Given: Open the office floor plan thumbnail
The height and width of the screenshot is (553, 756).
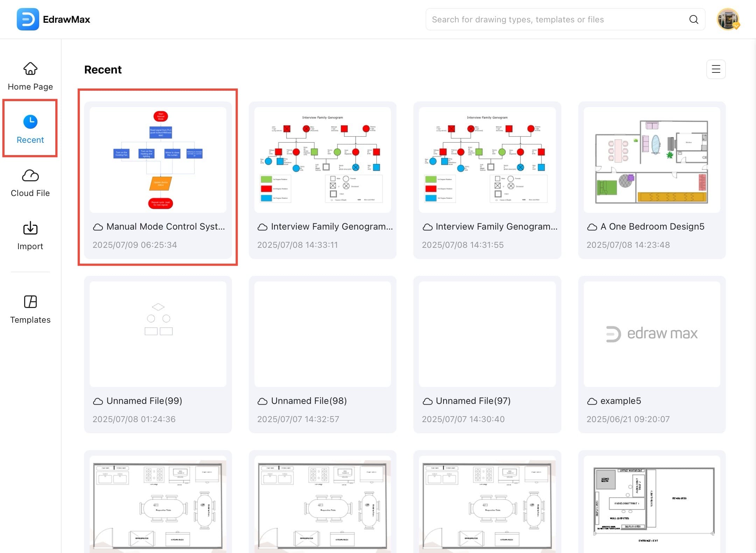Looking at the screenshot, I should [652, 504].
